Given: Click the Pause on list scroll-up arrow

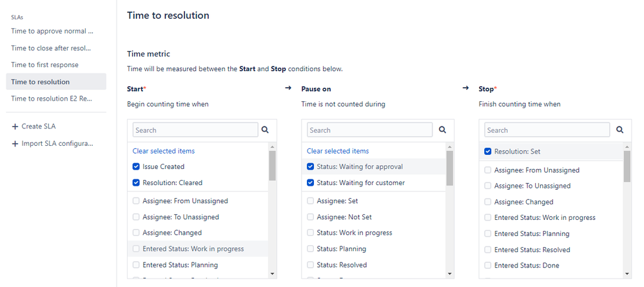Looking at the screenshot, I should coord(450,147).
